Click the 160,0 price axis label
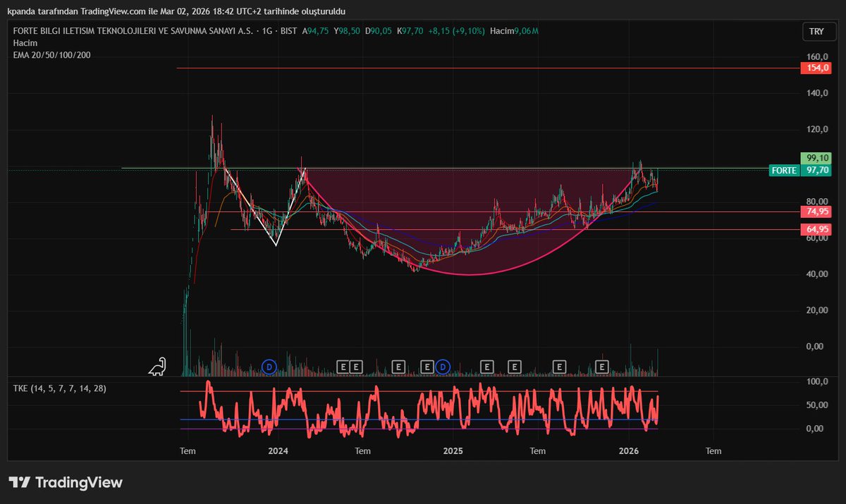The height and width of the screenshot is (504, 846). [817, 57]
